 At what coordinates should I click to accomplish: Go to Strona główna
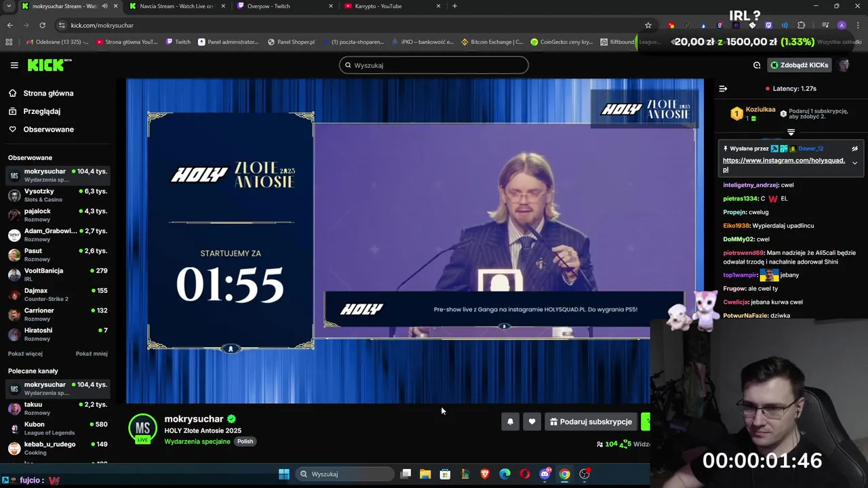click(48, 93)
